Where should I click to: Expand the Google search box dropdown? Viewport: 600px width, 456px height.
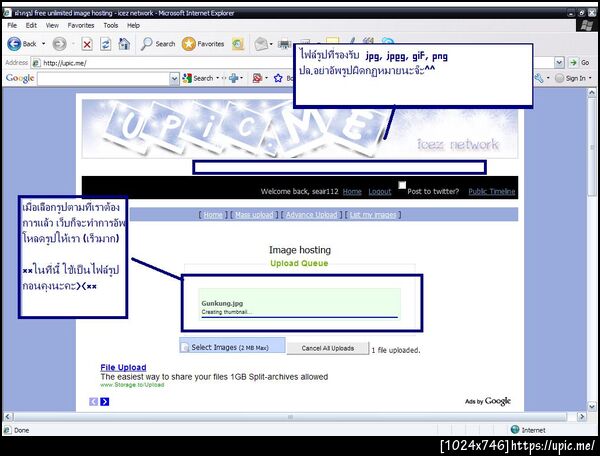point(174,78)
